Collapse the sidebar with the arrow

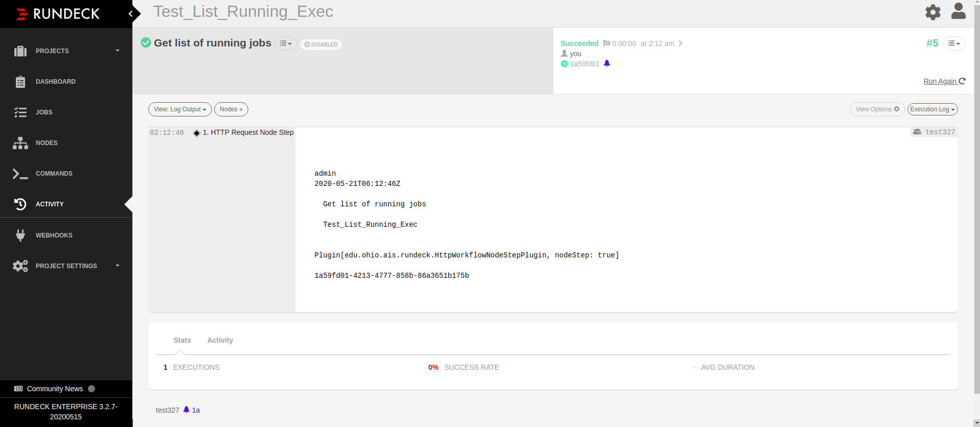coord(131,14)
